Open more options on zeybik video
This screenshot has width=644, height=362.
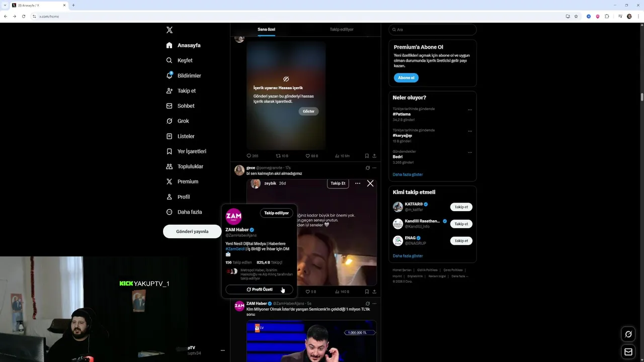point(358,184)
